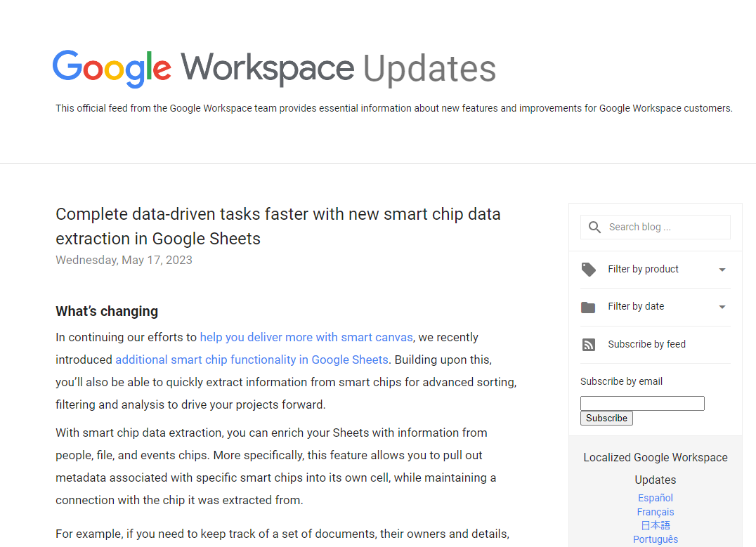Image resolution: width=756 pixels, height=547 pixels.
Task: Expand the Filter by product dropdown arrow
Action: [722, 269]
